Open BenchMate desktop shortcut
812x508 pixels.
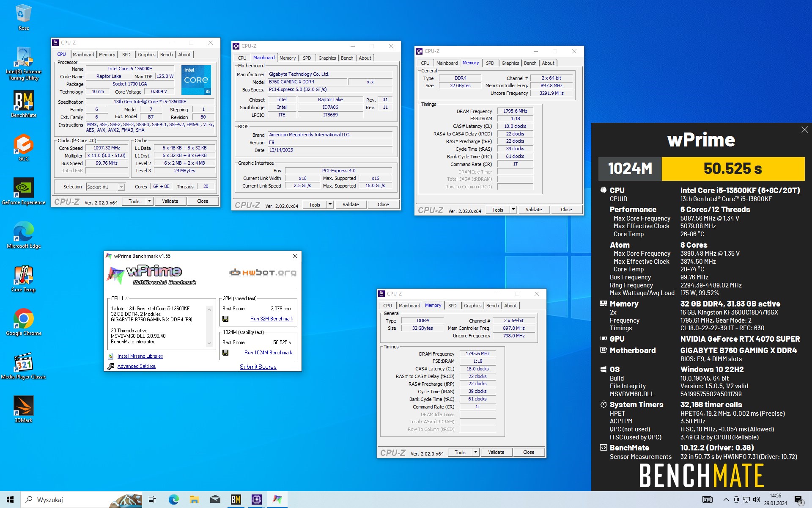click(x=24, y=105)
